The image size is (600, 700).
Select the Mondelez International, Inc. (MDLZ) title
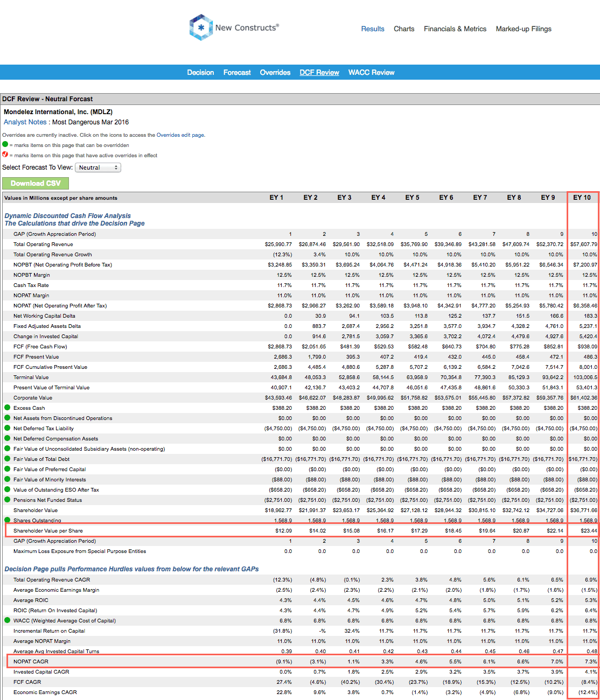click(x=58, y=112)
